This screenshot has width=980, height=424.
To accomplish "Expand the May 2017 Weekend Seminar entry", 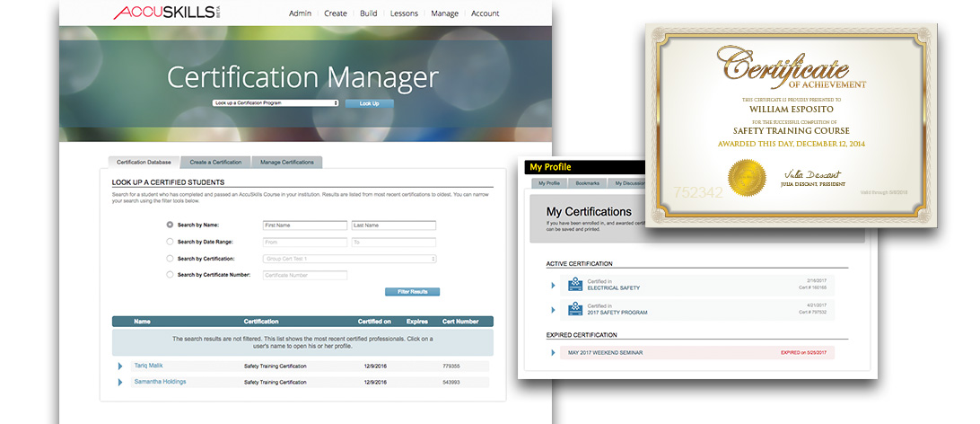I will [x=553, y=352].
